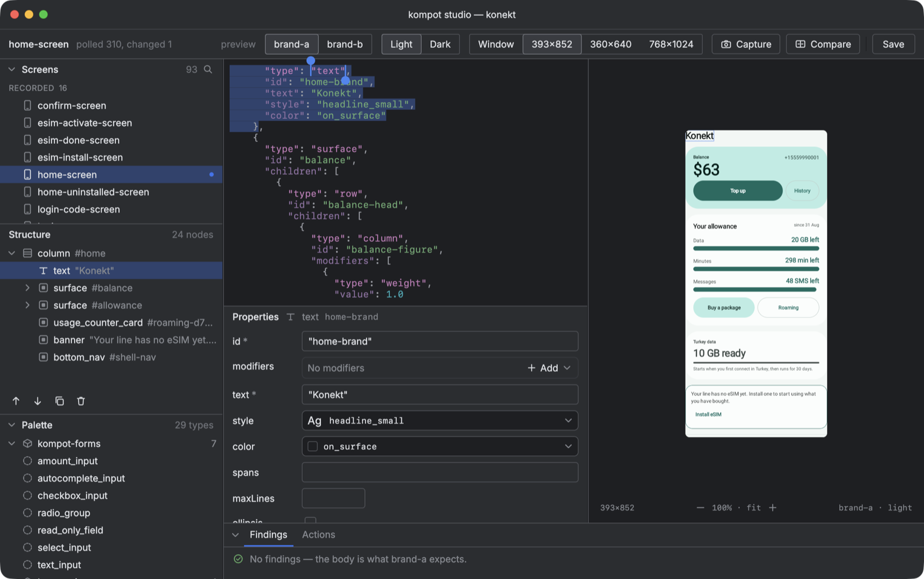Switch preview to brand-a
The height and width of the screenshot is (579, 924).
(292, 44)
